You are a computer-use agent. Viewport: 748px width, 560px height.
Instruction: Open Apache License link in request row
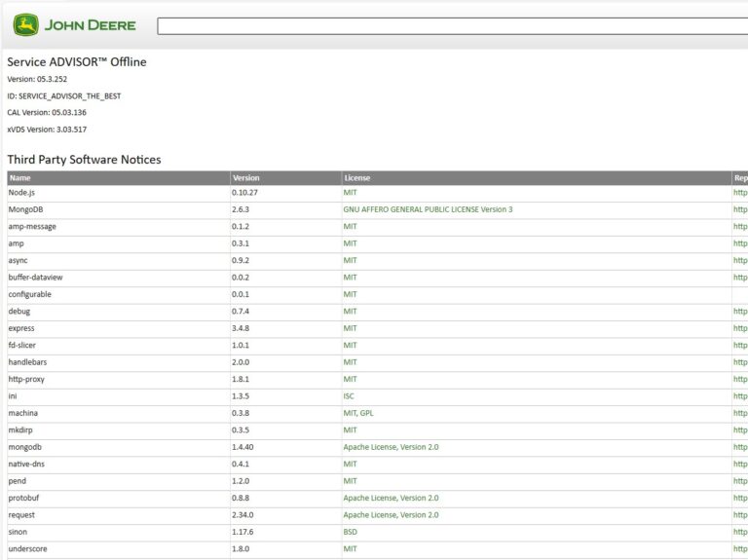(x=391, y=515)
